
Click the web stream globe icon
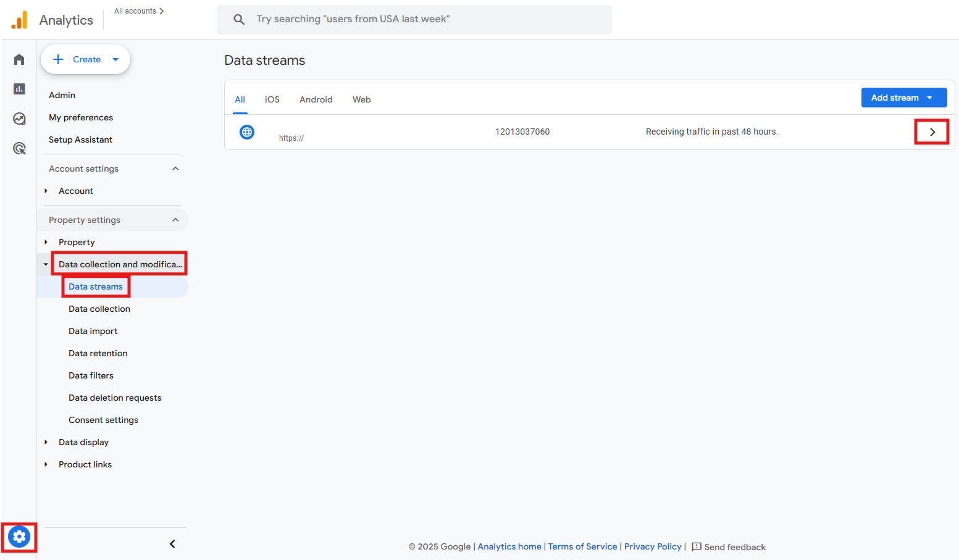247,132
